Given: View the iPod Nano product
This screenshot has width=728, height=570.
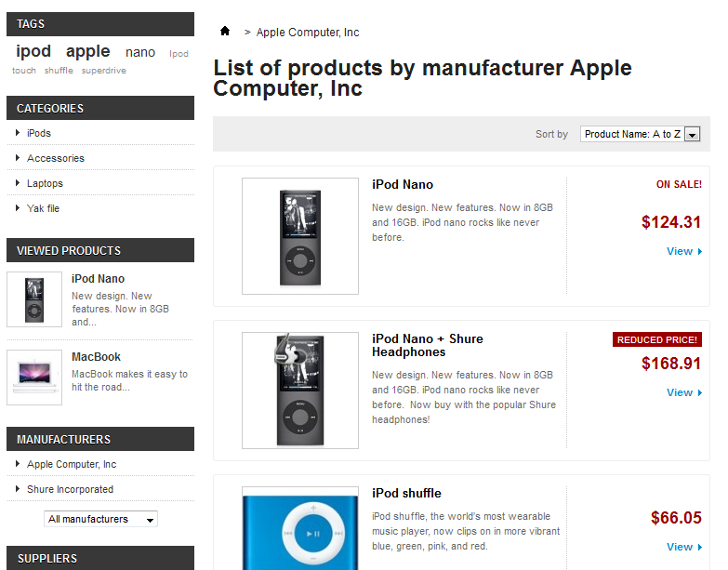Looking at the screenshot, I should tap(683, 251).
